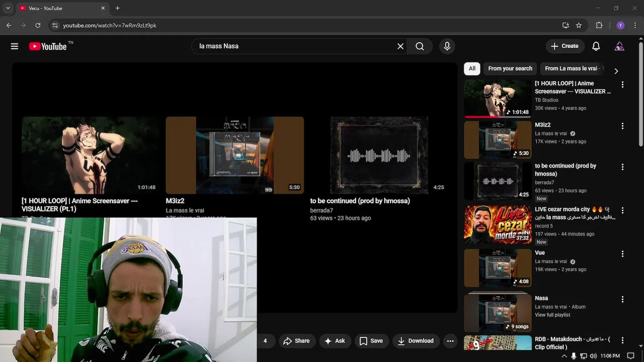This screenshot has height=362, width=644.
Task: Click the browser back arrow
Action: coord(9,25)
